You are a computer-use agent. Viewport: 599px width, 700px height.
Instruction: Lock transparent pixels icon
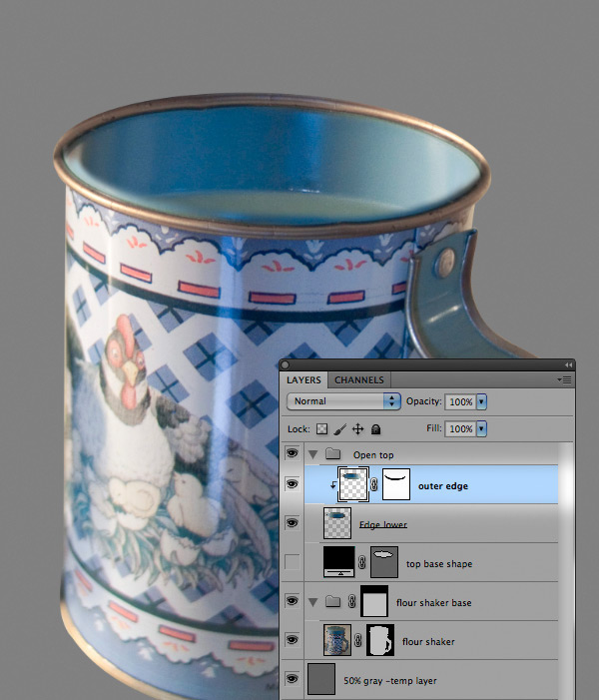pos(321,429)
